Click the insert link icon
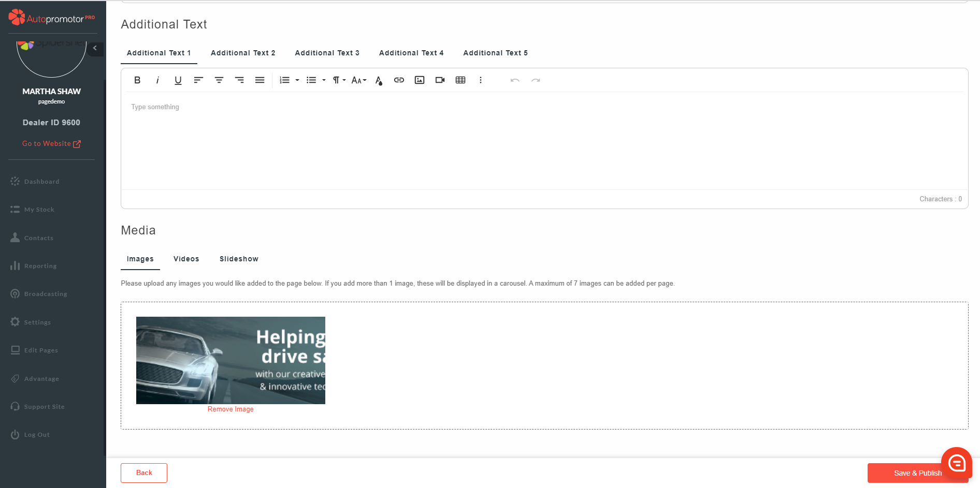The height and width of the screenshot is (488, 980). point(399,80)
